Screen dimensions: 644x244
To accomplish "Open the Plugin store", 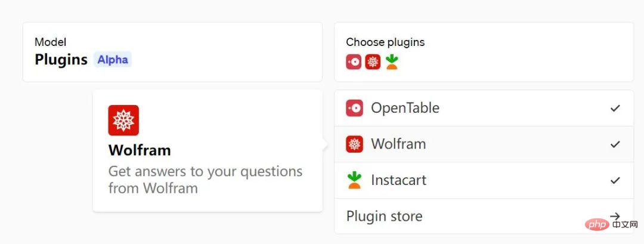I will point(484,216).
